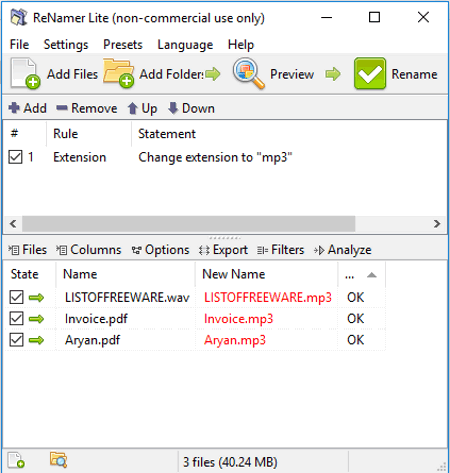Open the Filters dropdown menu
Image resolution: width=450 pixels, height=473 pixels.
(281, 250)
